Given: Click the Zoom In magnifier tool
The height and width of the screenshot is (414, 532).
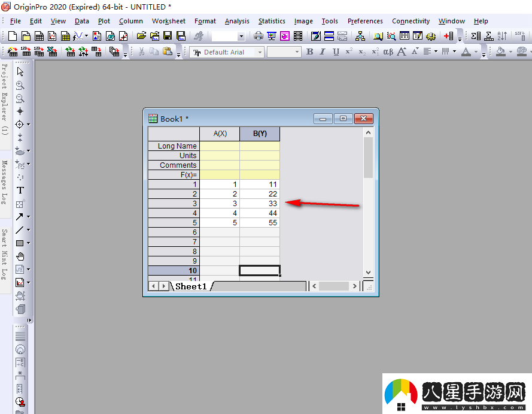Looking at the screenshot, I should point(20,85).
